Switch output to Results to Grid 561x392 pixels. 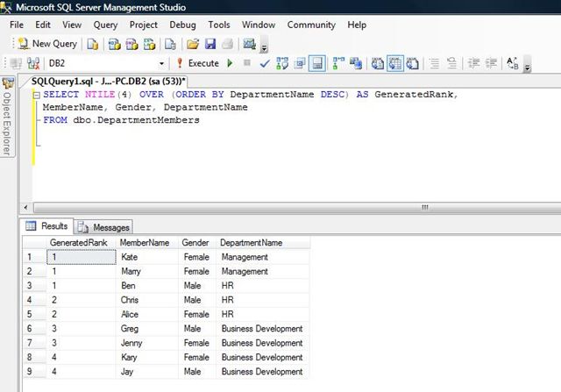395,63
